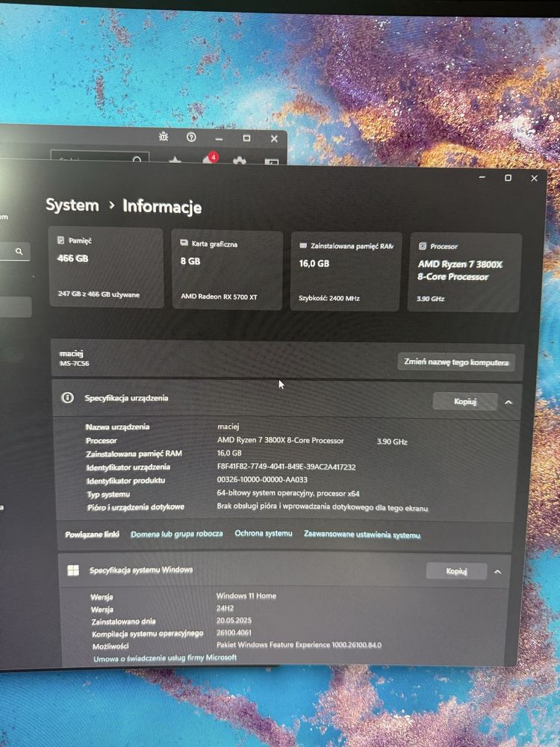Click Szybkość: 2400 MHz on RAM card

point(329,299)
